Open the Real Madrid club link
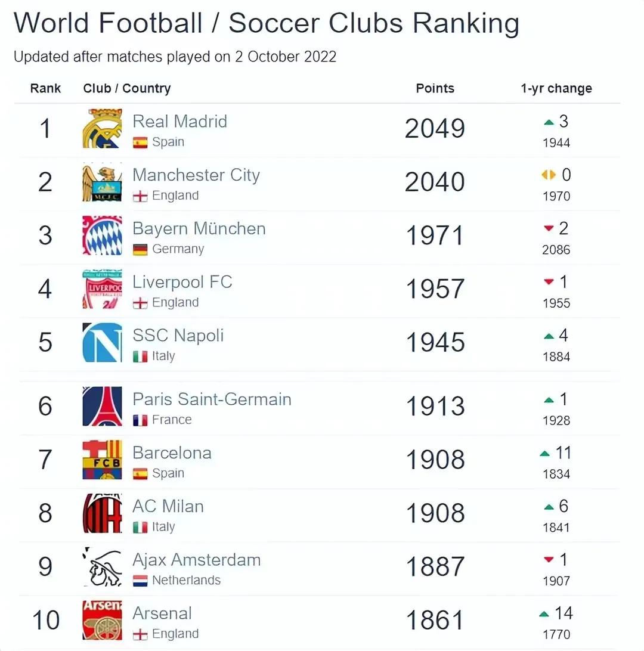 tap(179, 122)
